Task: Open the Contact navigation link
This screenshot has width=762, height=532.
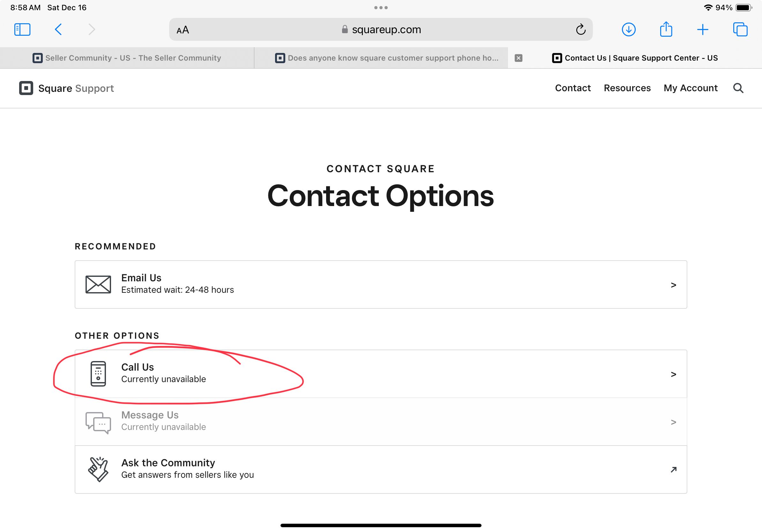Action: (573, 88)
